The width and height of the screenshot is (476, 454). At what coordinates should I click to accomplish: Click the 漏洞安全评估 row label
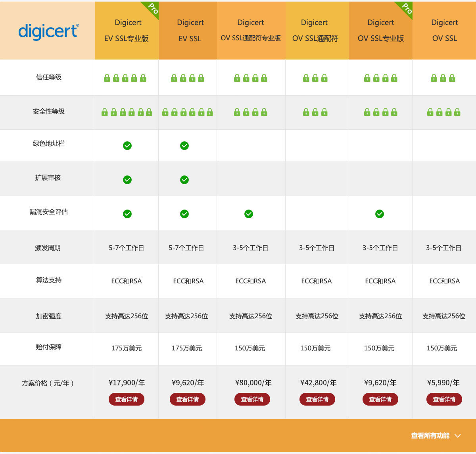pos(49,212)
